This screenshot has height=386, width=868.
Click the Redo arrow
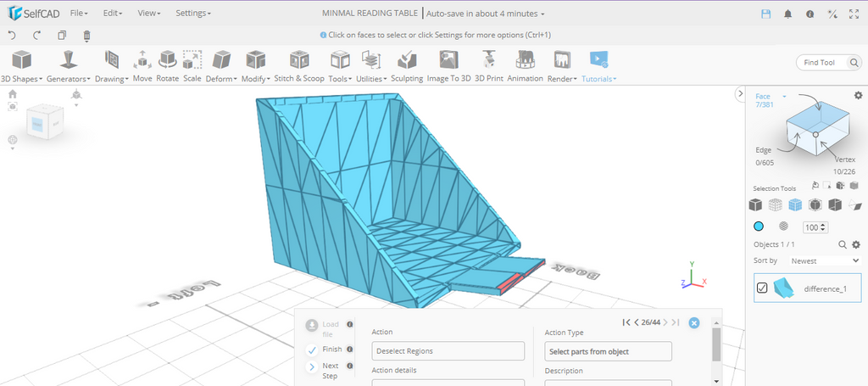[x=37, y=36]
